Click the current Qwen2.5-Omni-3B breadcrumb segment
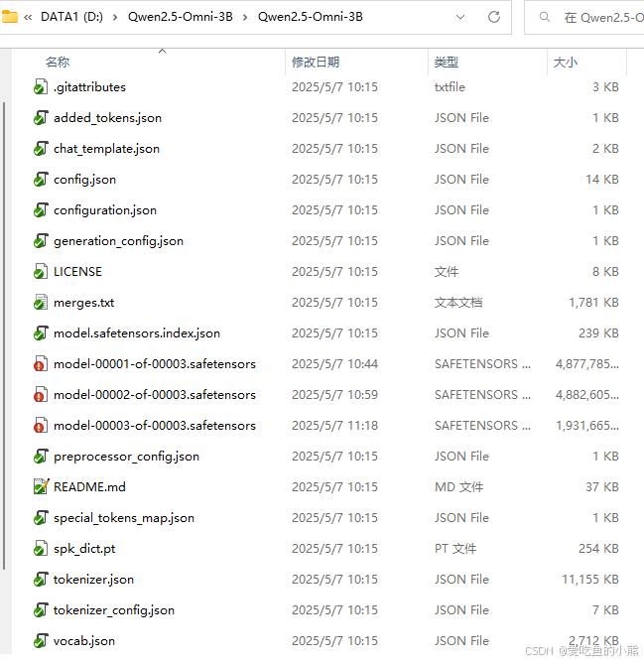Viewport: 644px width, 662px height. (311, 17)
